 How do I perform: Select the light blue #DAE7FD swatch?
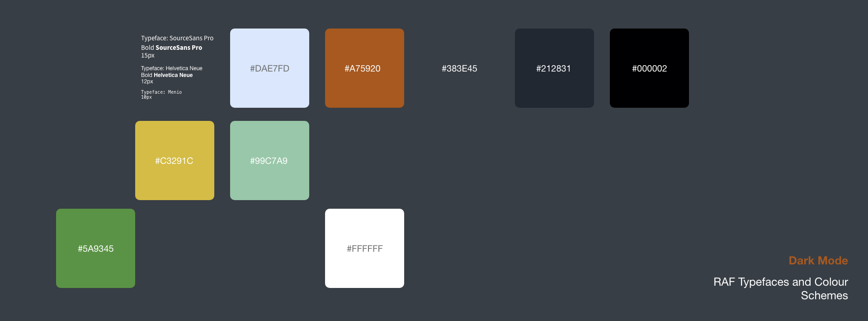point(269,68)
